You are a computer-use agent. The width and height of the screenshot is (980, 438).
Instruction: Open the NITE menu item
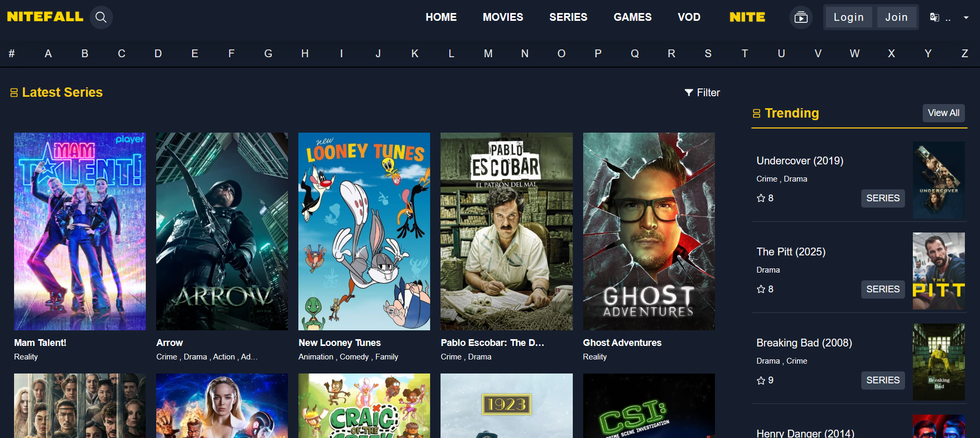click(x=747, y=17)
